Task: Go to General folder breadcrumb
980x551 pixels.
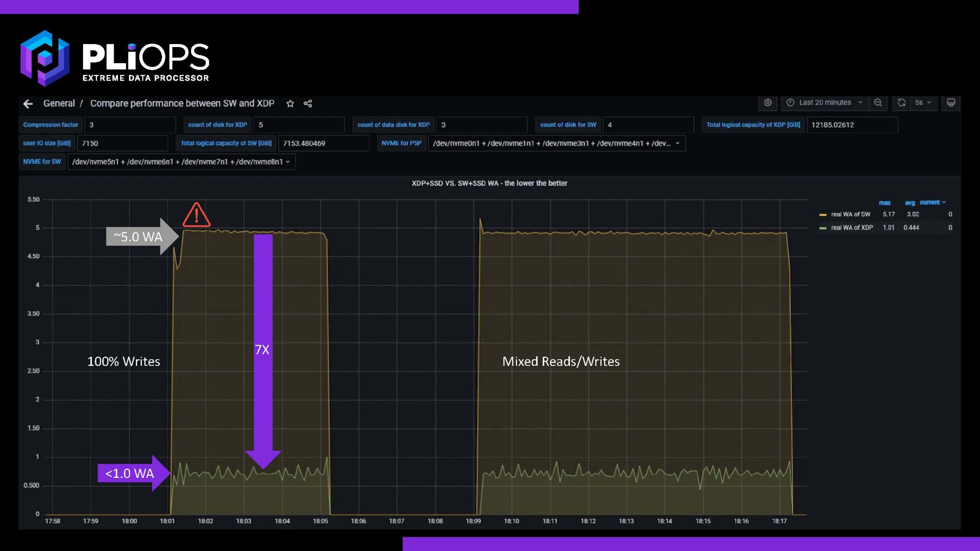Action: pyautogui.click(x=59, y=104)
